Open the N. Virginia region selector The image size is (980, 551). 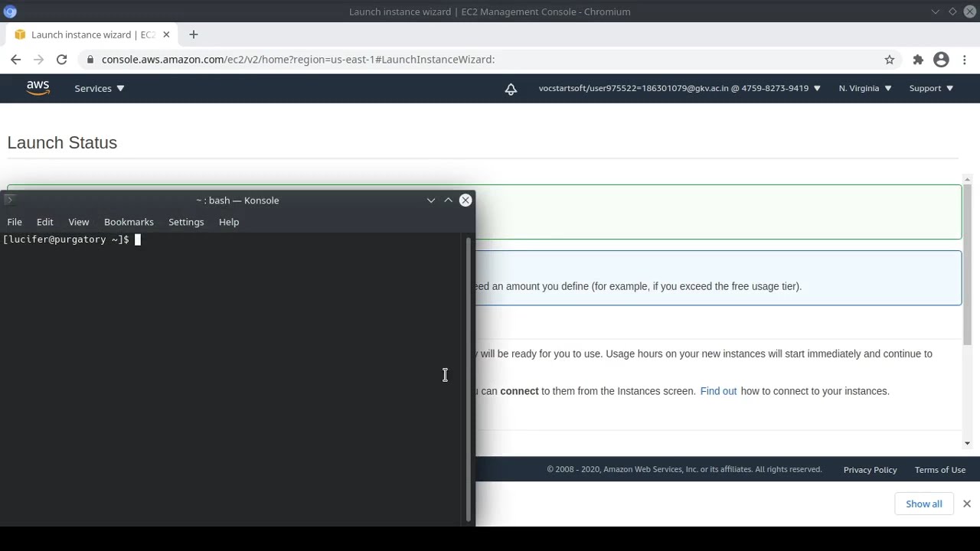pos(864,89)
